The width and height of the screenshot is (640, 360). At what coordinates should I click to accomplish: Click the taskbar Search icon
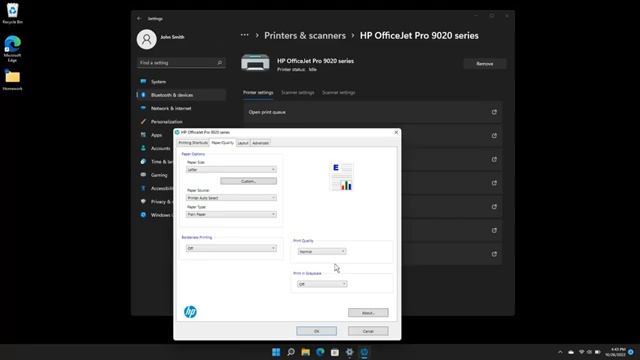point(291,352)
